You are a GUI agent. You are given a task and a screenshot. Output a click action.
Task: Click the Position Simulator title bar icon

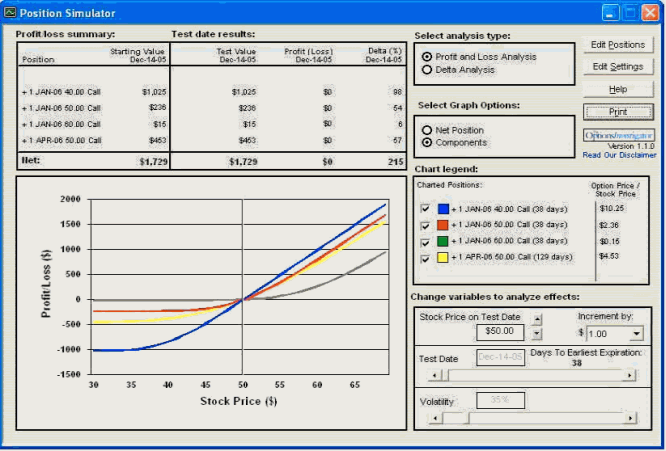click(x=10, y=13)
